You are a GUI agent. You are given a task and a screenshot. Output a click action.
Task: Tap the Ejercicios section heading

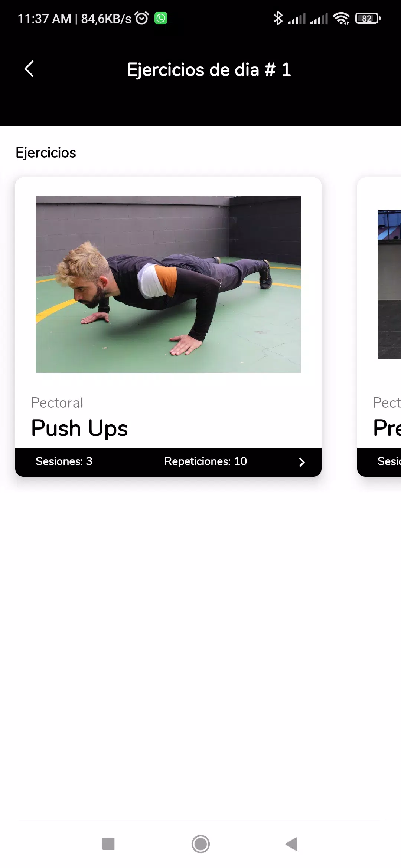(46, 153)
